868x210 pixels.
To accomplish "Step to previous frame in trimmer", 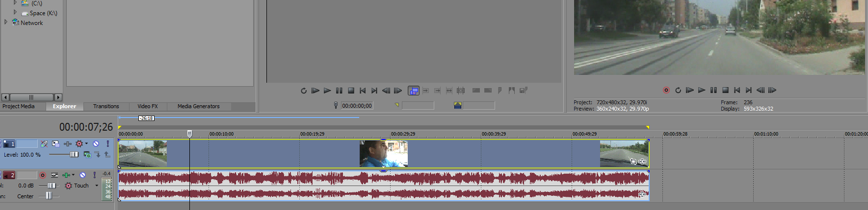I will pos(386,91).
